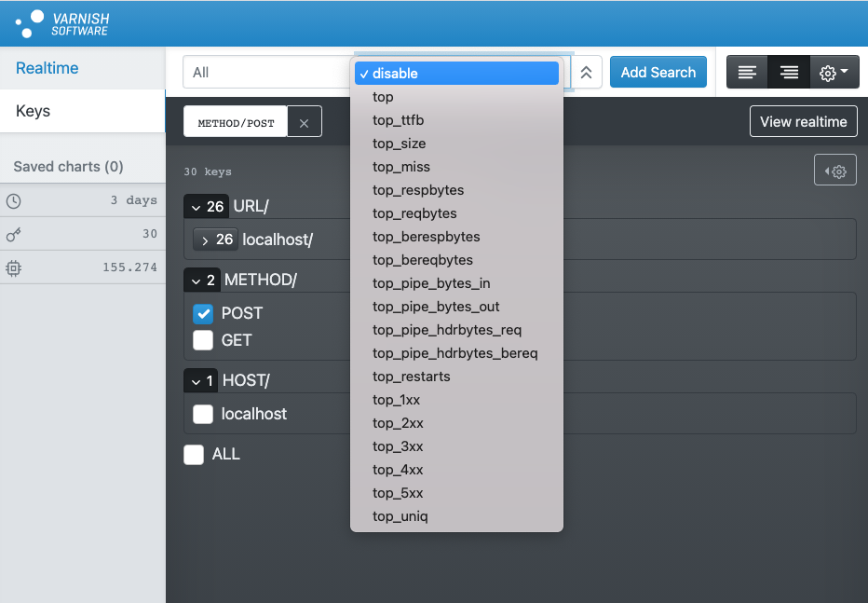Select the right-aligned list view icon
Viewport: 868px width, 603px height.
click(x=789, y=72)
